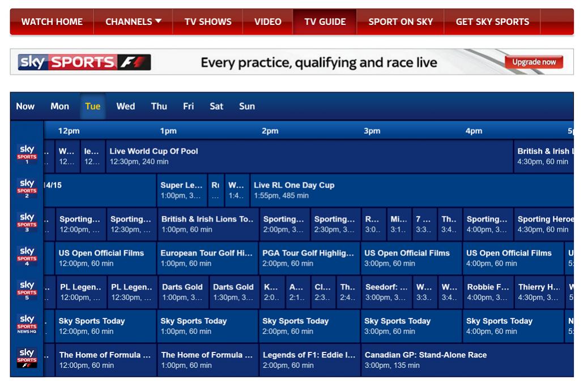Open the TV Shows section
Screen dimensions: 588x383
pos(208,22)
